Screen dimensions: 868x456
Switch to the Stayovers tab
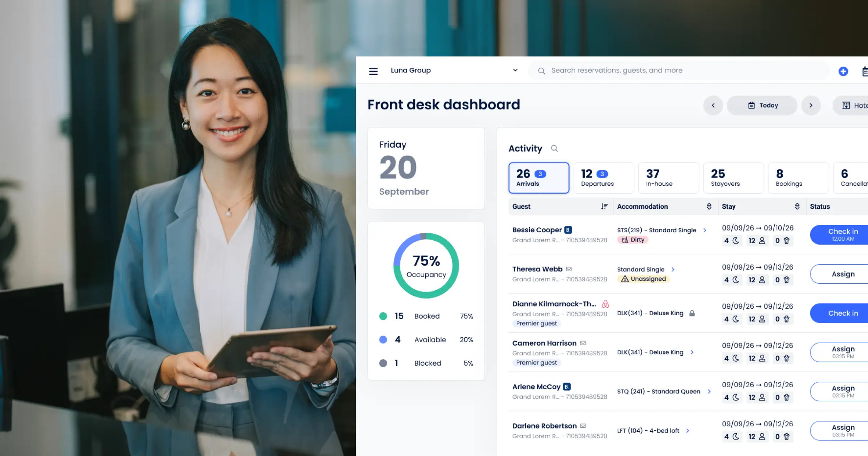(733, 178)
